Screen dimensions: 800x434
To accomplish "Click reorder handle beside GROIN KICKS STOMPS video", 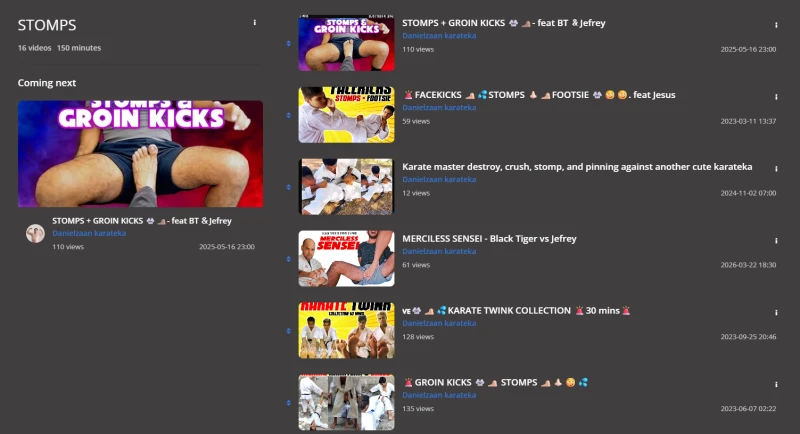I will tap(289, 403).
